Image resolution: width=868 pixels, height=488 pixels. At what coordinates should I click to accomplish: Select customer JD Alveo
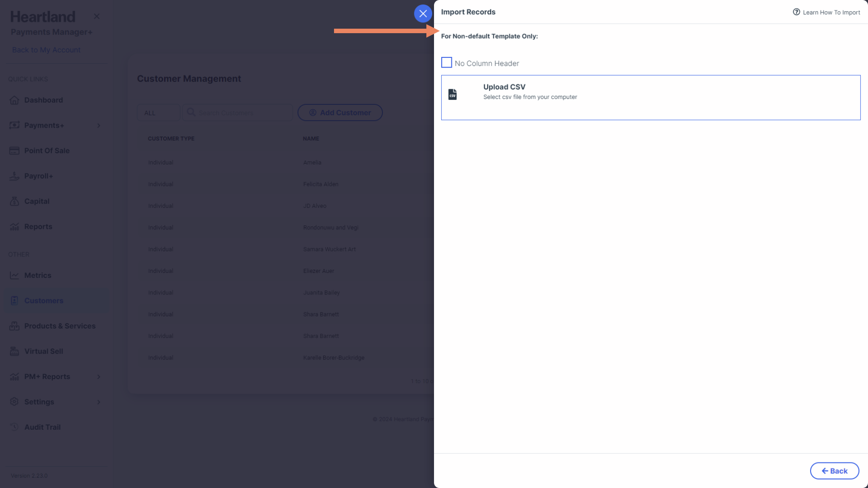coord(315,206)
